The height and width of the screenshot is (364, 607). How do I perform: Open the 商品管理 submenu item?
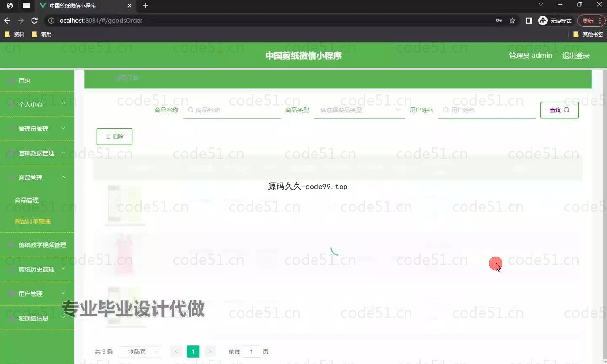pyautogui.click(x=27, y=200)
